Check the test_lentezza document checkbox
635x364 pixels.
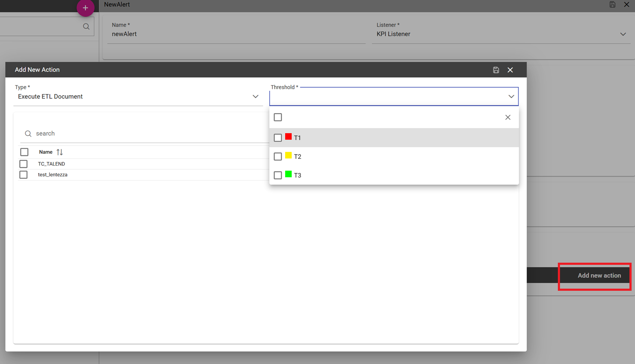point(23,175)
